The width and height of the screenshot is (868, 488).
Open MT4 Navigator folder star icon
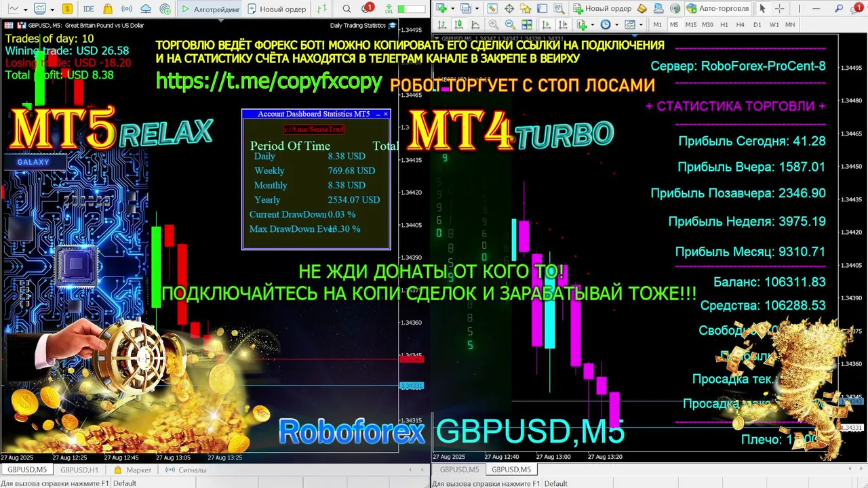tap(526, 8)
